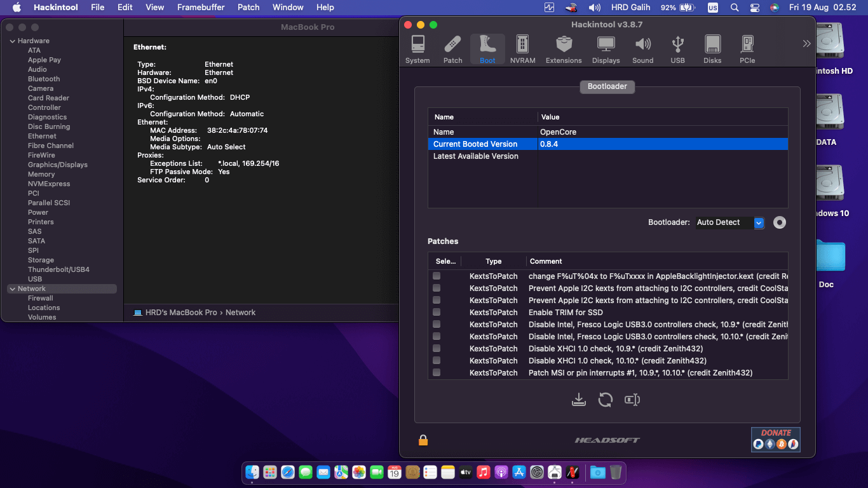Show the Disks toolbar section

click(x=712, y=50)
